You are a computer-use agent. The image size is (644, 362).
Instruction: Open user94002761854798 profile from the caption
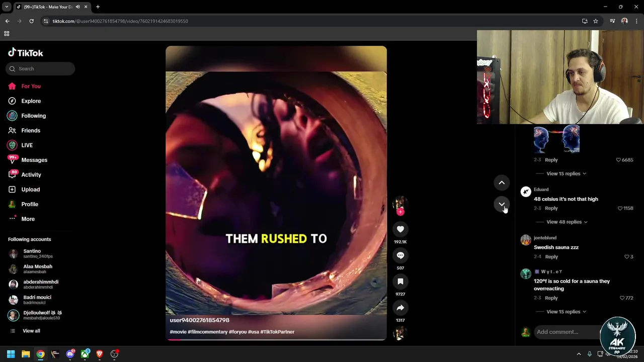[x=199, y=320]
